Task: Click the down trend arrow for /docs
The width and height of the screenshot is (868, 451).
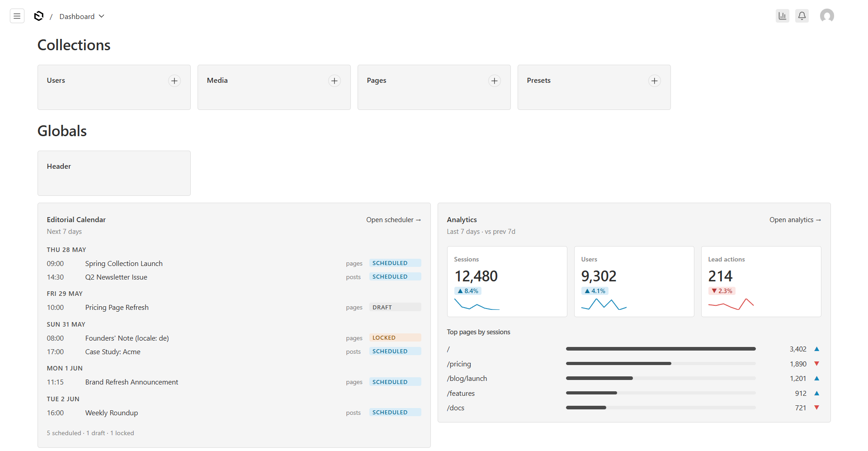Action: (x=817, y=408)
